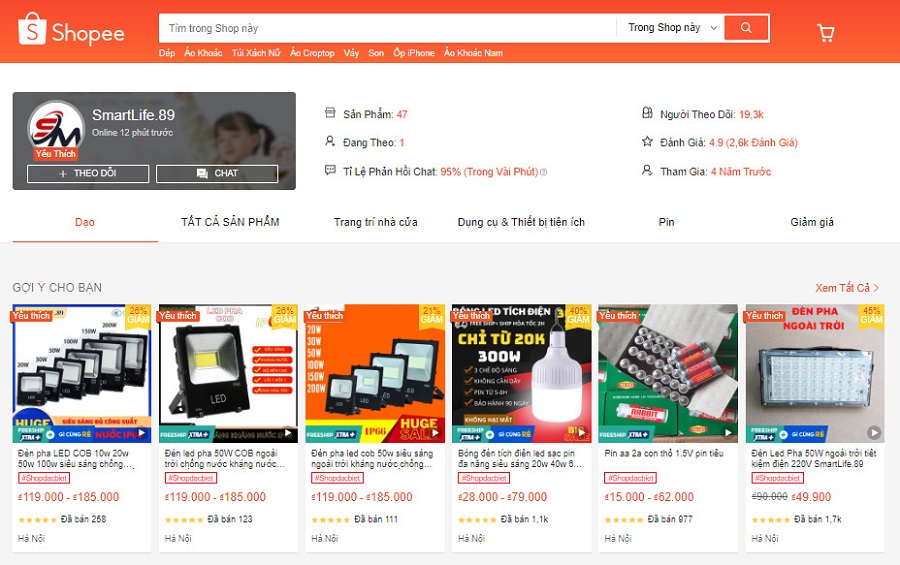Open CHAT with the shop

[217, 173]
